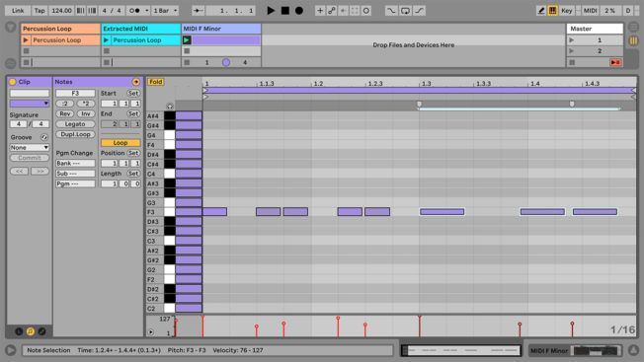Click the Dupl.Loop button

click(x=75, y=134)
